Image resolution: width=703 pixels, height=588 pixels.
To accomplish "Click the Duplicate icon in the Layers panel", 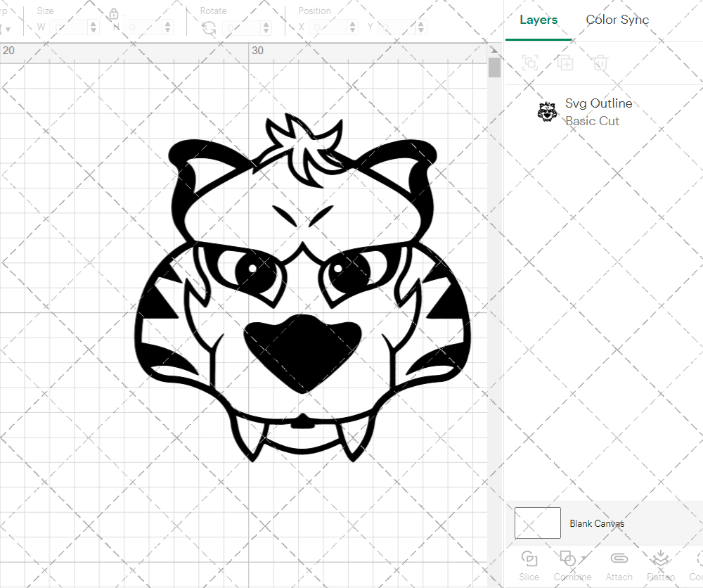I will tap(565, 63).
